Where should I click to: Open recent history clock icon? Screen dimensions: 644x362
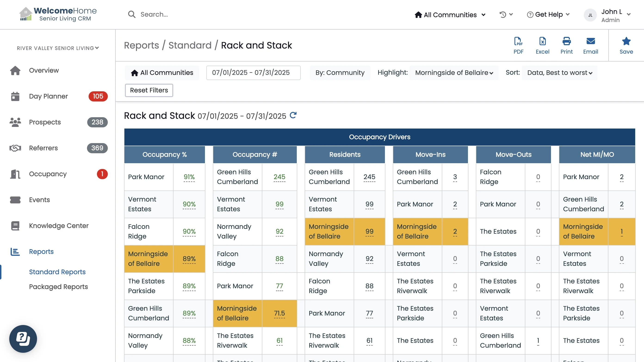(503, 15)
